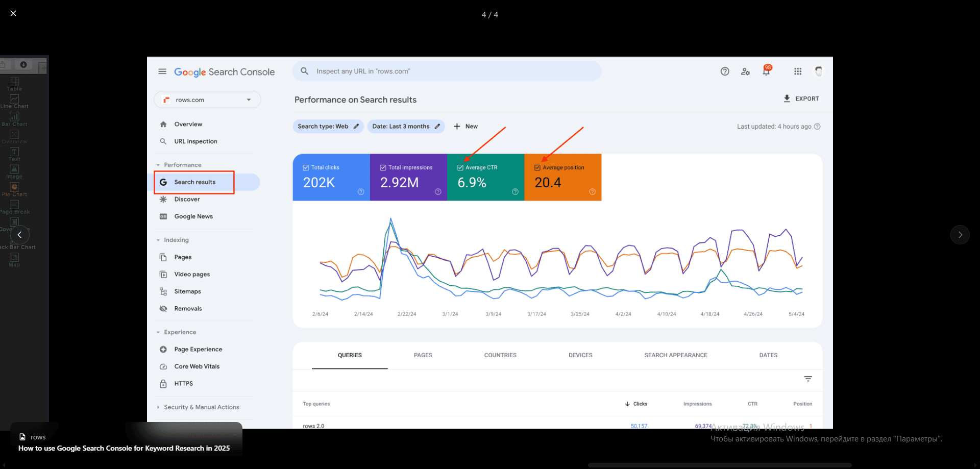Select the orange Average position card
This screenshot has height=469, width=980.
[x=562, y=178]
